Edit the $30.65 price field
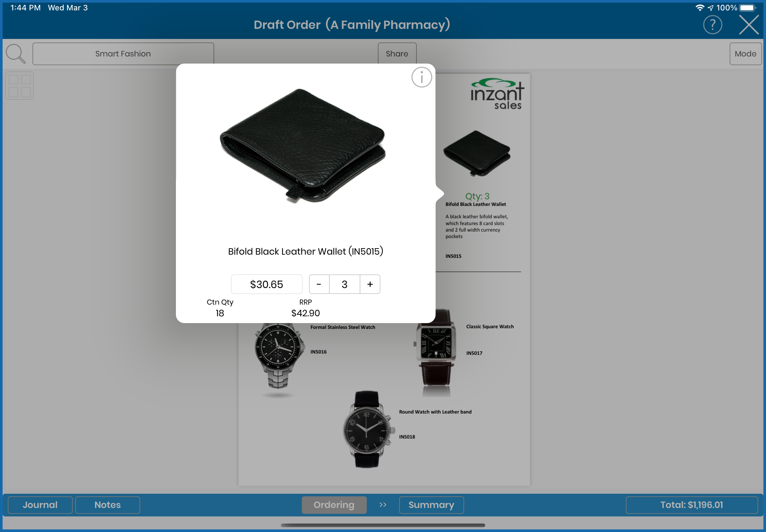Image resolution: width=766 pixels, height=532 pixels. click(266, 284)
